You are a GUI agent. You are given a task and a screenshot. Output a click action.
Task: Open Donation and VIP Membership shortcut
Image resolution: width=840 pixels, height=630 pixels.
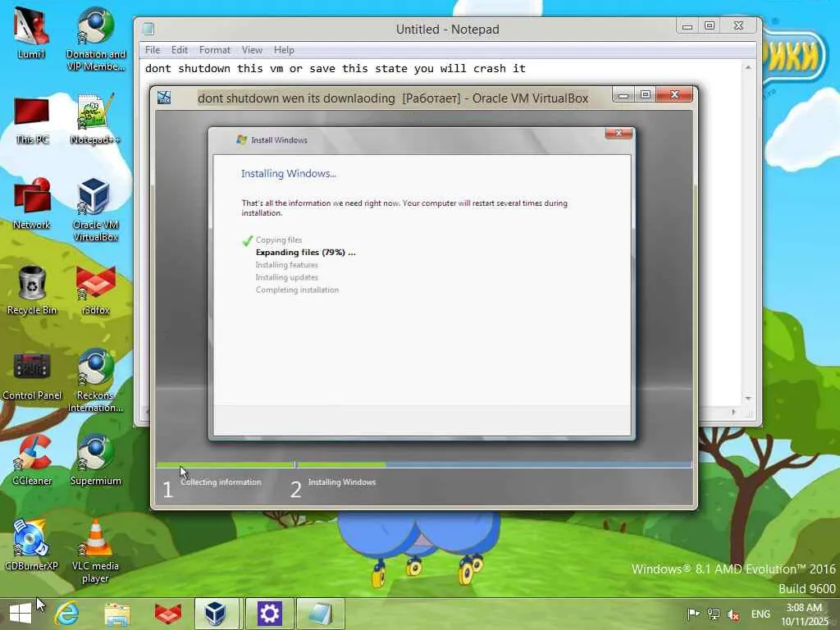tap(95, 39)
